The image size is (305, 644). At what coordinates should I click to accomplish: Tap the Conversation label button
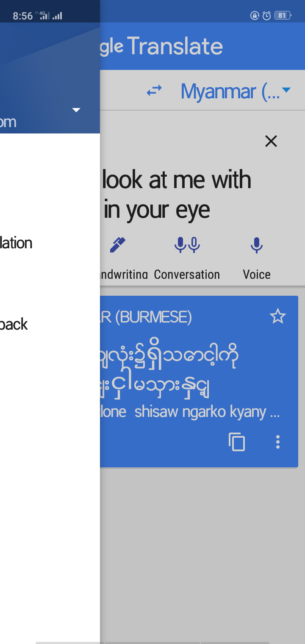[187, 274]
